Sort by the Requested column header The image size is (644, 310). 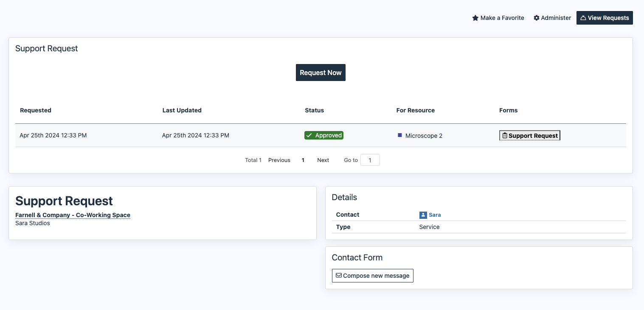pos(36,110)
